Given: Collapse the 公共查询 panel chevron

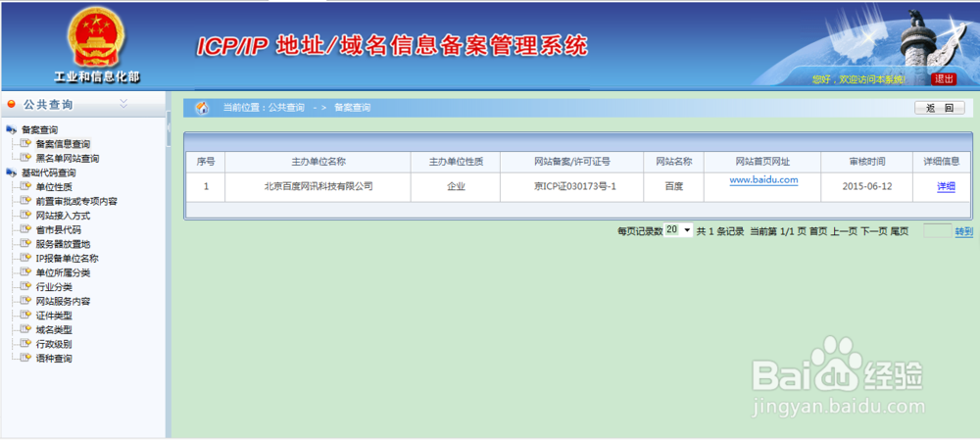Looking at the screenshot, I should (x=123, y=103).
